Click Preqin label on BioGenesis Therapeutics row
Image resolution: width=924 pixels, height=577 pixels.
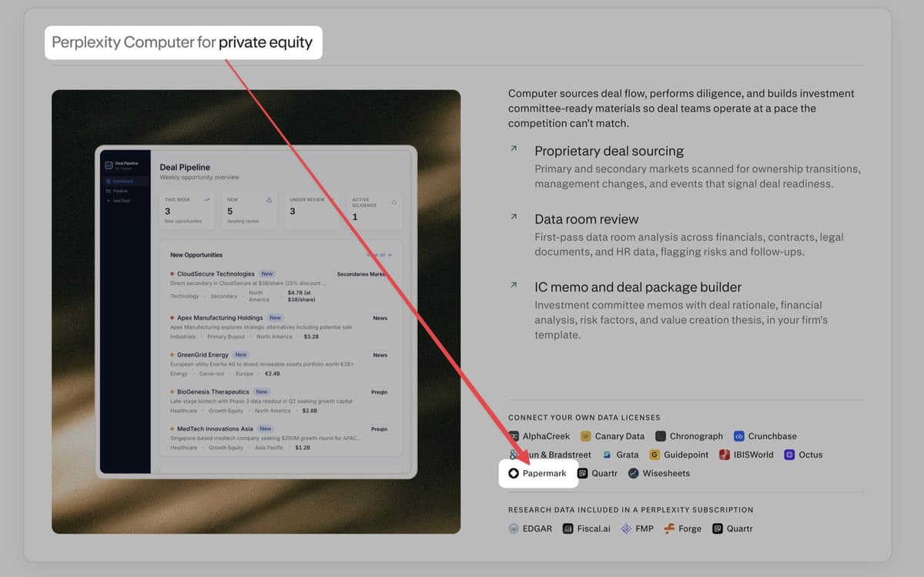pos(379,392)
